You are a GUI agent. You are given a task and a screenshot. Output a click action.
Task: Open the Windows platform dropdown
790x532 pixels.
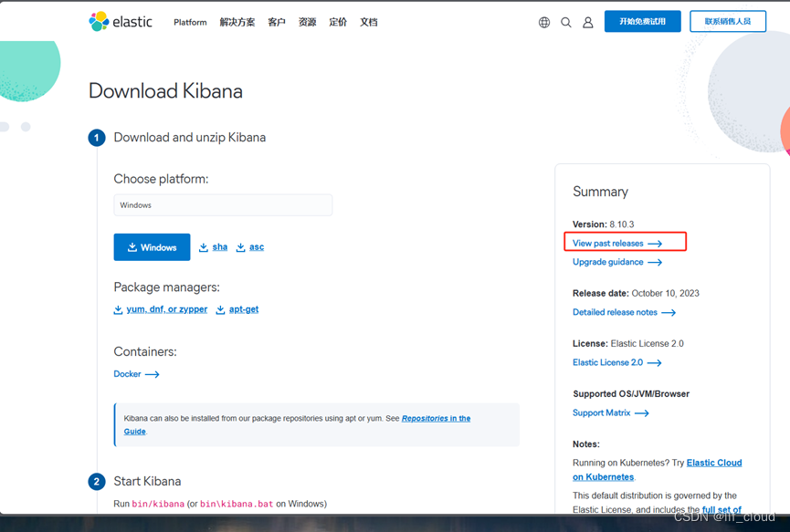click(223, 204)
